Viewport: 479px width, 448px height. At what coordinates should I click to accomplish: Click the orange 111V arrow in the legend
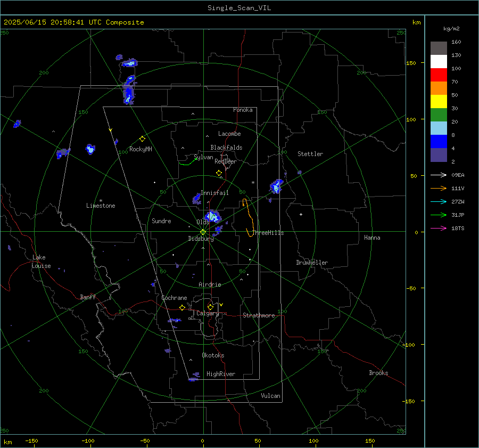click(439, 189)
